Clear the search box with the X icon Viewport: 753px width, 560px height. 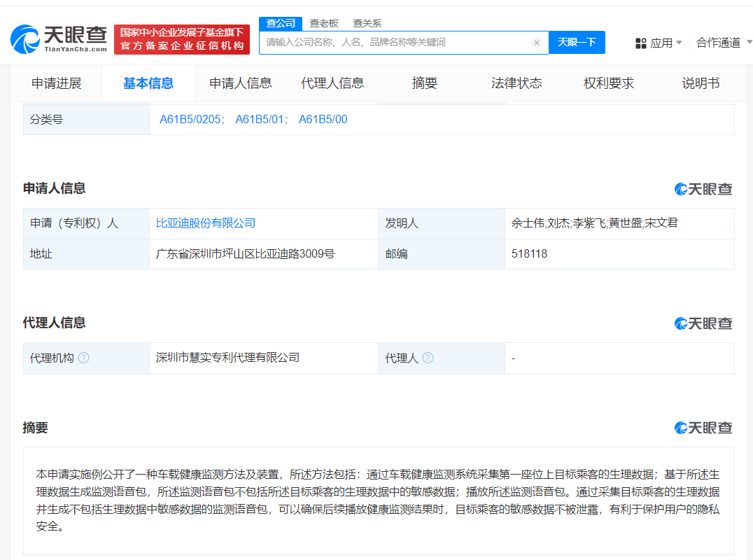tap(537, 43)
